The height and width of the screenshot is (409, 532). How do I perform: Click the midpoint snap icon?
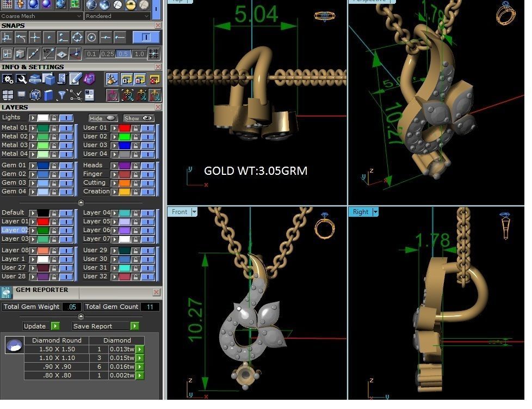click(106, 38)
